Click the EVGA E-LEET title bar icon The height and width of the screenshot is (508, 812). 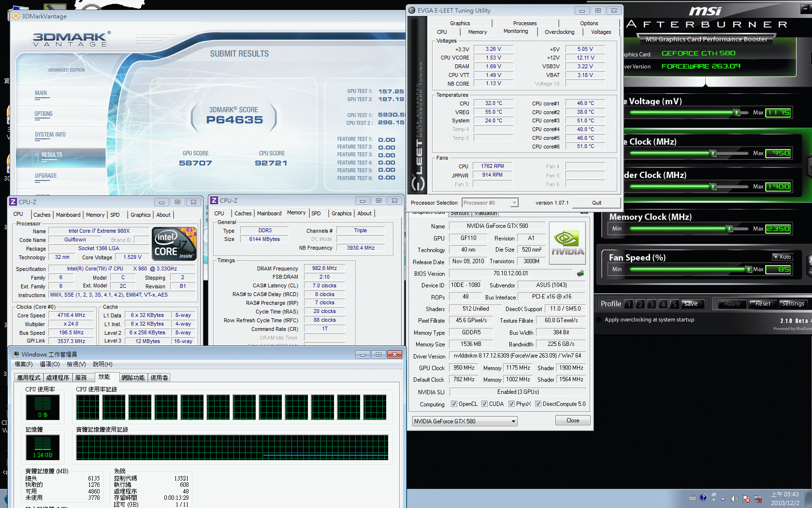412,10
